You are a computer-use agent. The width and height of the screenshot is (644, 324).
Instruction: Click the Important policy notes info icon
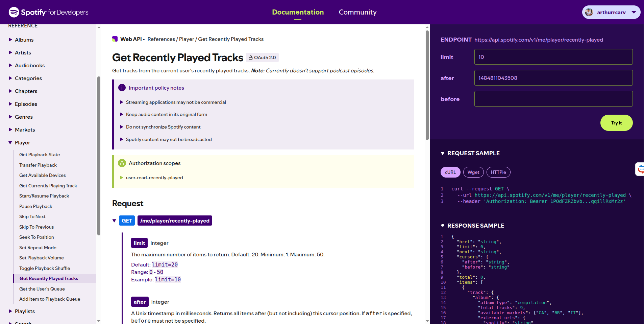[122, 88]
